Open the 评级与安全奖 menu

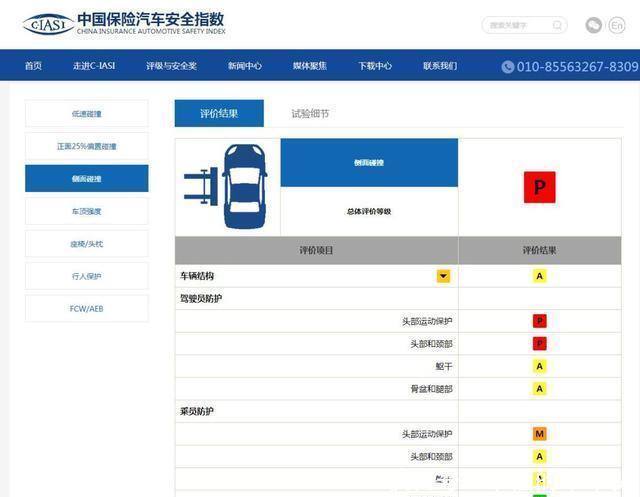click(x=171, y=66)
